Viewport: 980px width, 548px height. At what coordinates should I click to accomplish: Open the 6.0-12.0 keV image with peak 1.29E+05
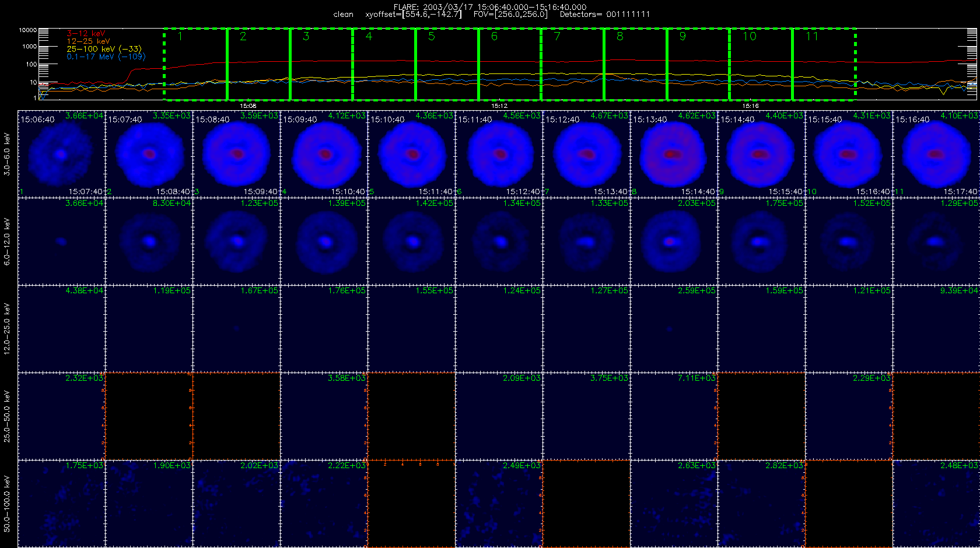point(936,241)
